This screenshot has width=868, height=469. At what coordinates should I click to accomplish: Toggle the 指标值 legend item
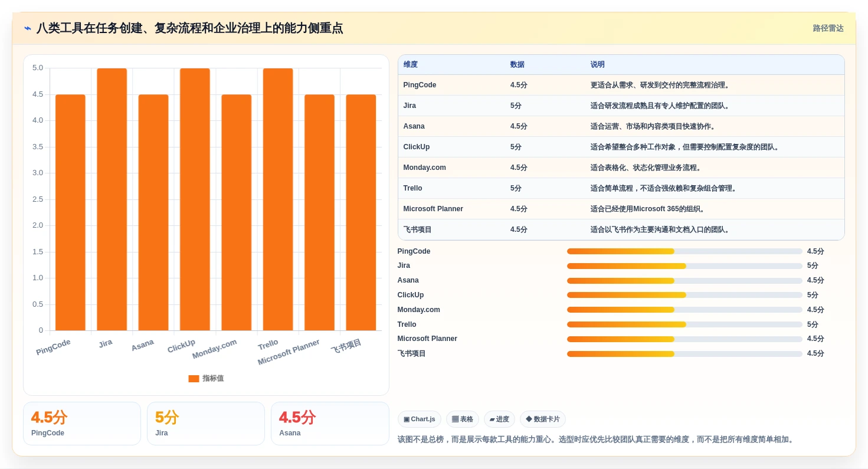206,378
